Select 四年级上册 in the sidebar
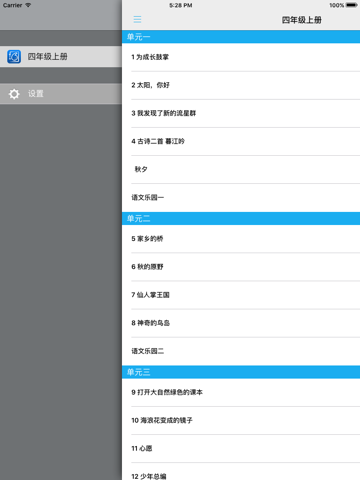The width and height of the screenshot is (360, 480). [61, 57]
